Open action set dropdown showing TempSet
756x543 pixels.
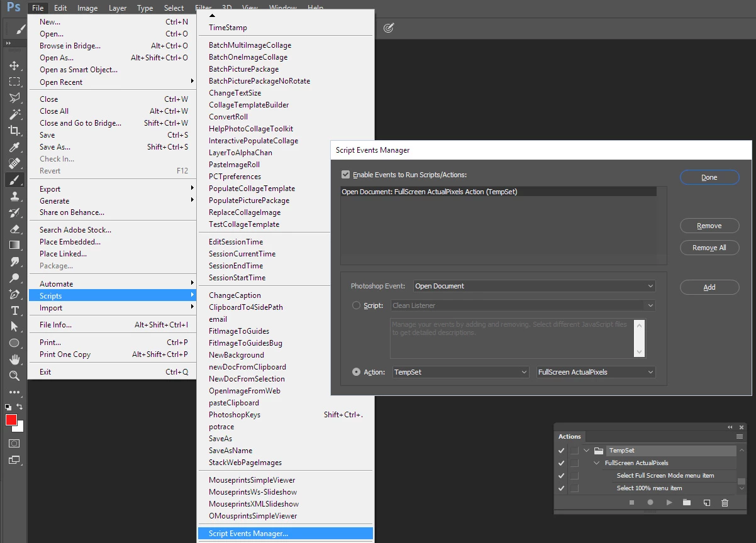(460, 372)
